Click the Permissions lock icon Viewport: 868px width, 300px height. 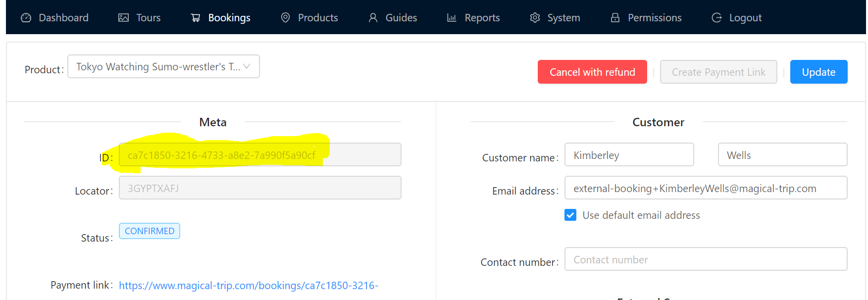click(x=615, y=18)
